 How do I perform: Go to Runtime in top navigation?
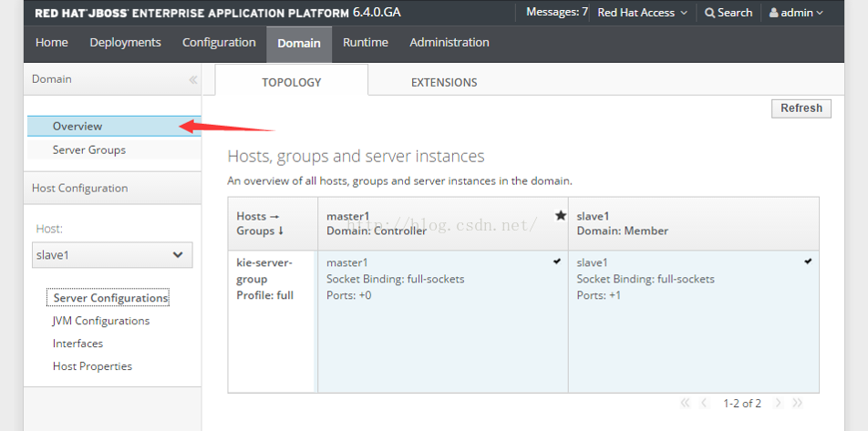(366, 43)
